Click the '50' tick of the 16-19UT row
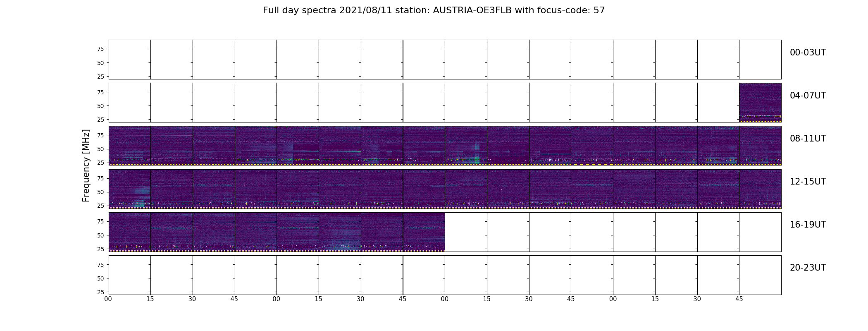Image resolution: width=868 pixels, height=331 pixels. (100, 235)
